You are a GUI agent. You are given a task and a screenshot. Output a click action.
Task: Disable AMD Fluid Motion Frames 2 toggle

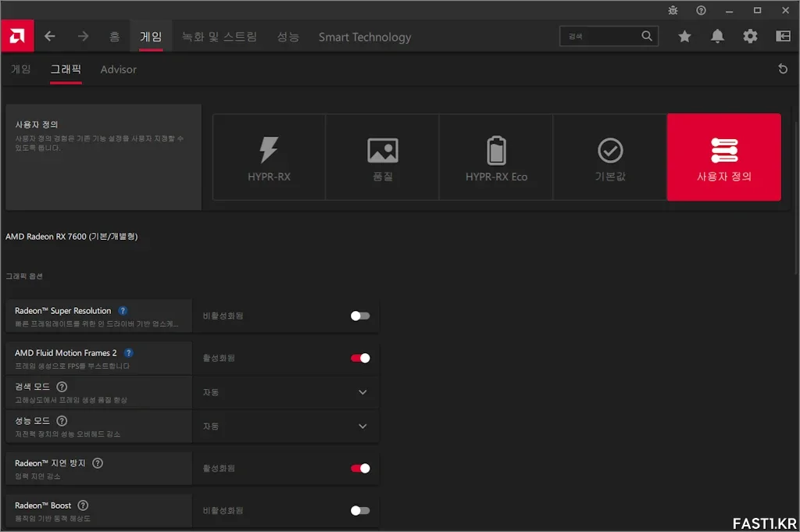360,358
